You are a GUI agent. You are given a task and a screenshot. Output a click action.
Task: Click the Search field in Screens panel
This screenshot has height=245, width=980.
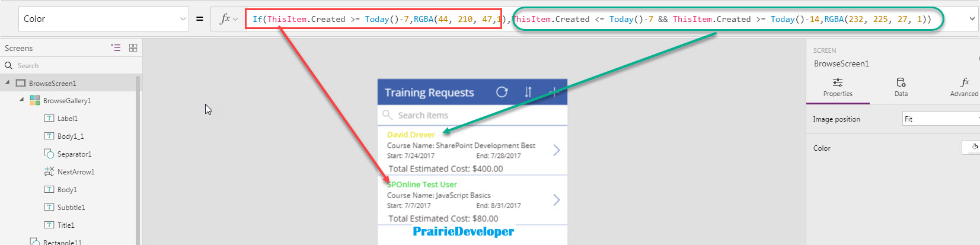[71, 66]
